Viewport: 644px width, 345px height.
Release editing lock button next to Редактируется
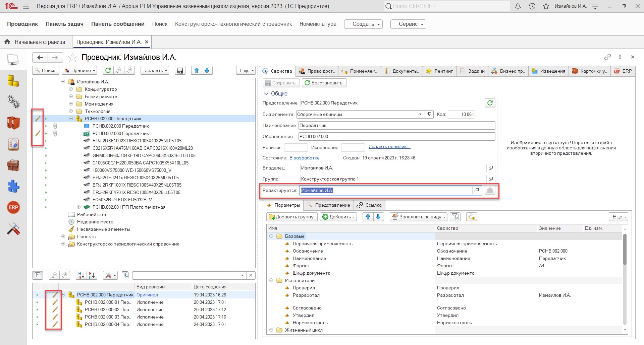(x=490, y=190)
